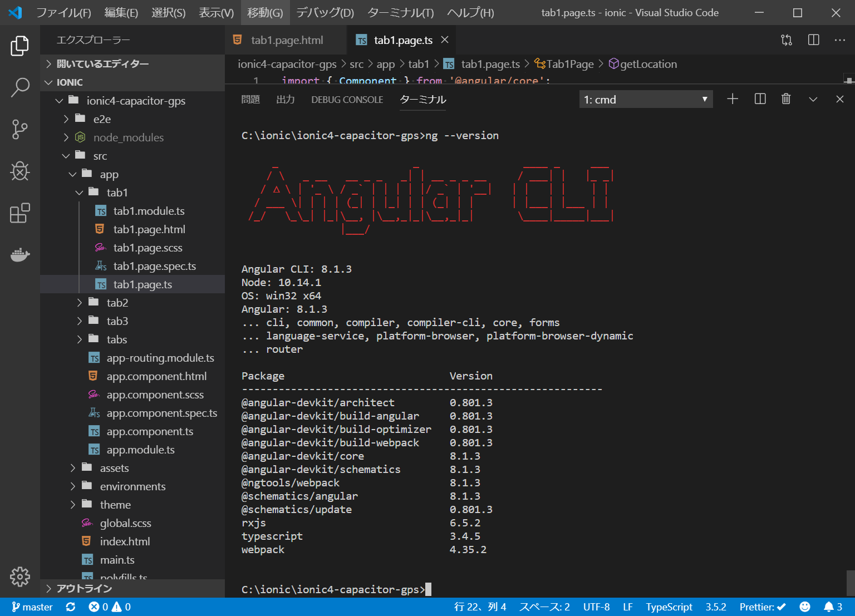Open the Docker view in activity bar
Screen dimensions: 855x616
click(20, 255)
